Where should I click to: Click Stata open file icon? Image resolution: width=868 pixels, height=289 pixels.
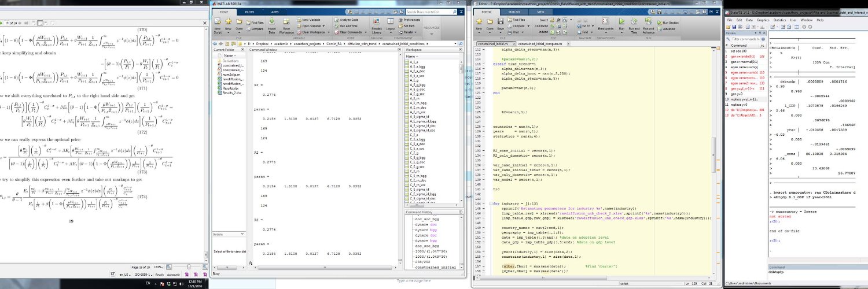point(730,27)
